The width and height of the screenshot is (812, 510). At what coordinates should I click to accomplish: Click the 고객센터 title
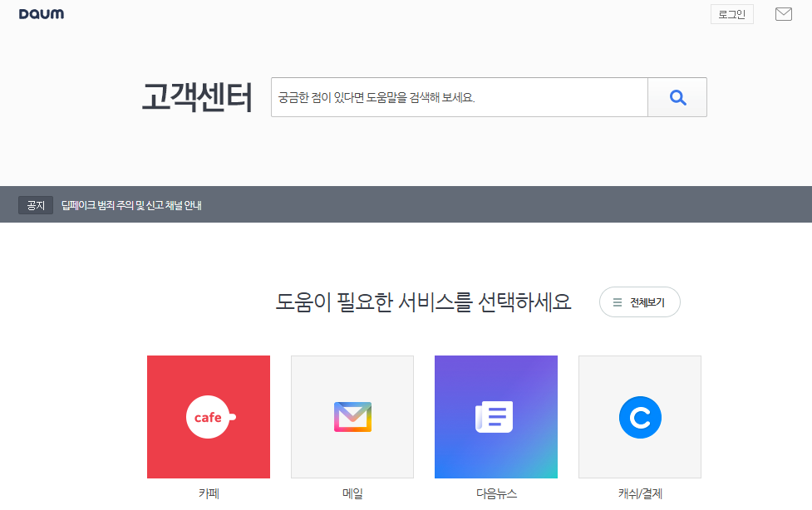[x=197, y=97]
